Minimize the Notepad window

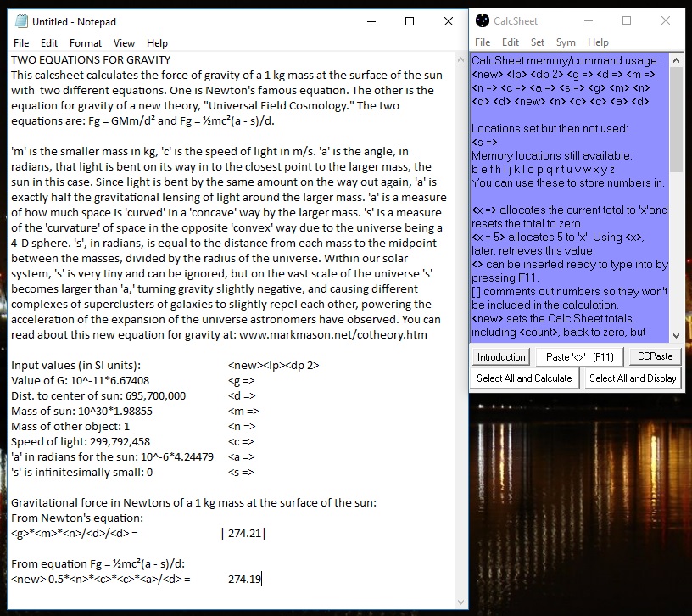click(371, 21)
